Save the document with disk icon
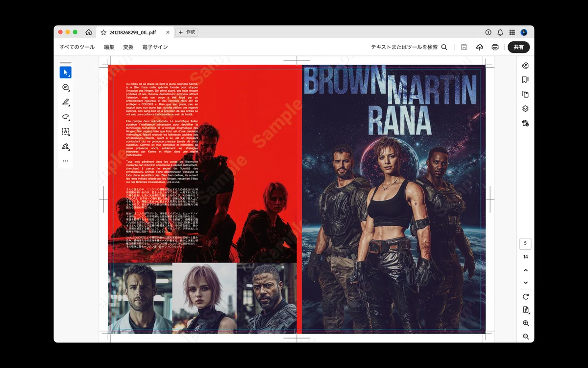Screen dimensions: 588x368 [464, 47]
